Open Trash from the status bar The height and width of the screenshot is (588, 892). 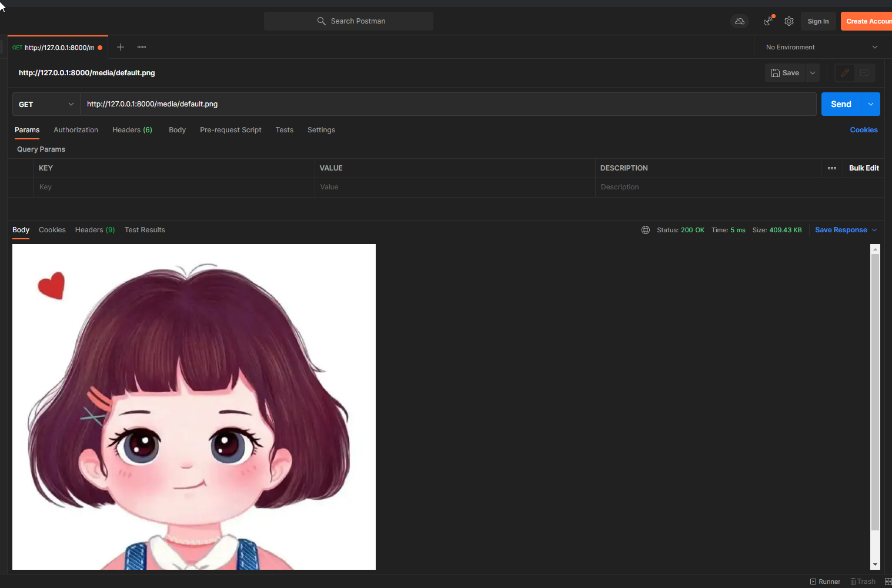point(863,582)
